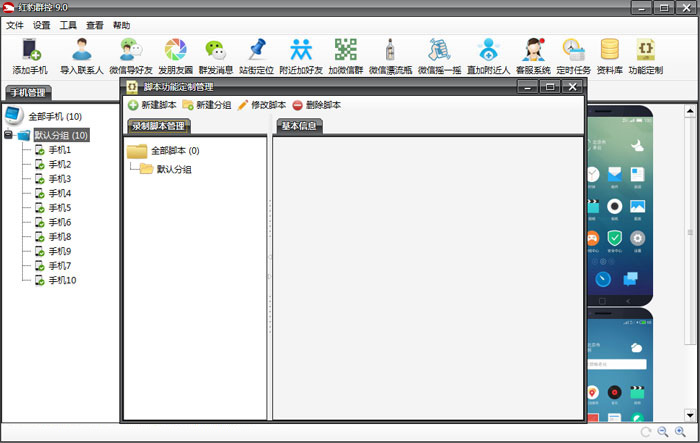700x443 pixels.
Task: Minimize the 脚本功能定制管理 dialog
Action: 528,87
